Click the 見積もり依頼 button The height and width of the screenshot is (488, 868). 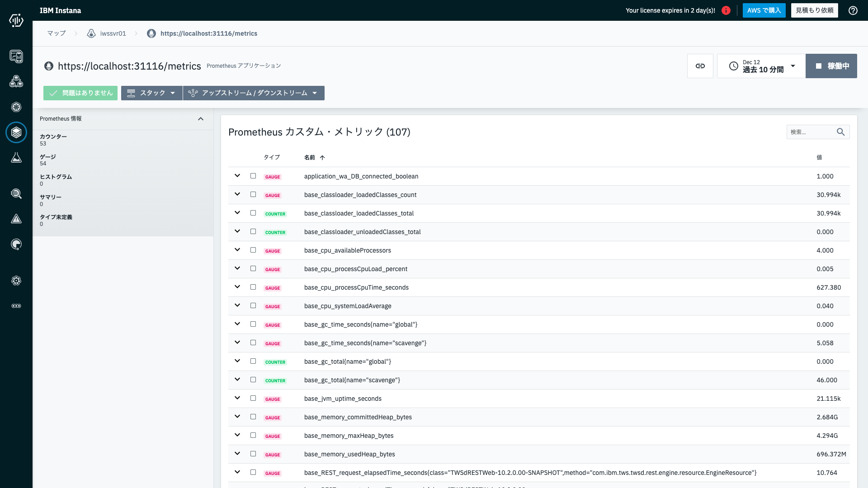(x=814, y=10)
